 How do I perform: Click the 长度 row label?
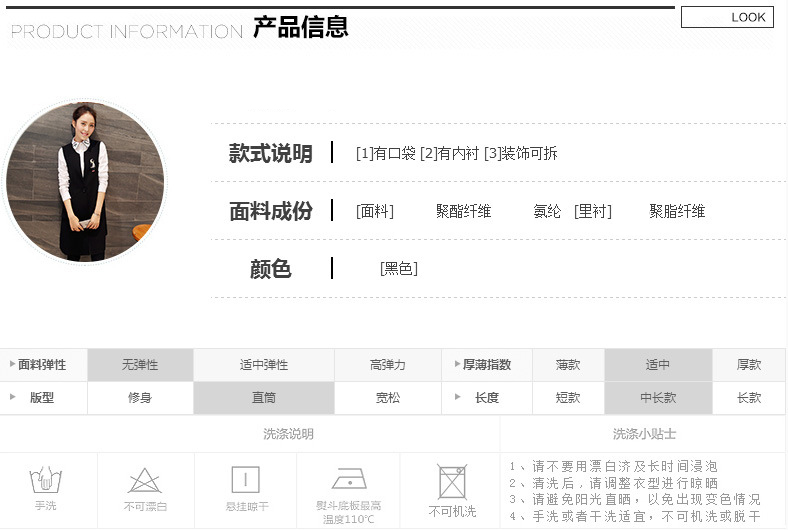487,398
